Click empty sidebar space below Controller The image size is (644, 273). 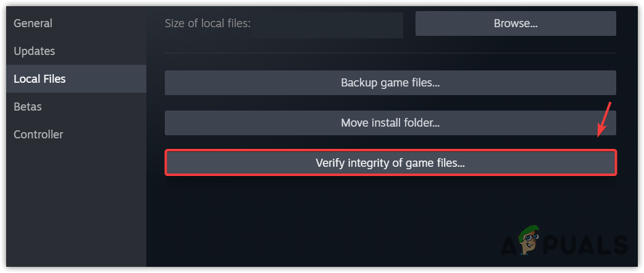74,204
